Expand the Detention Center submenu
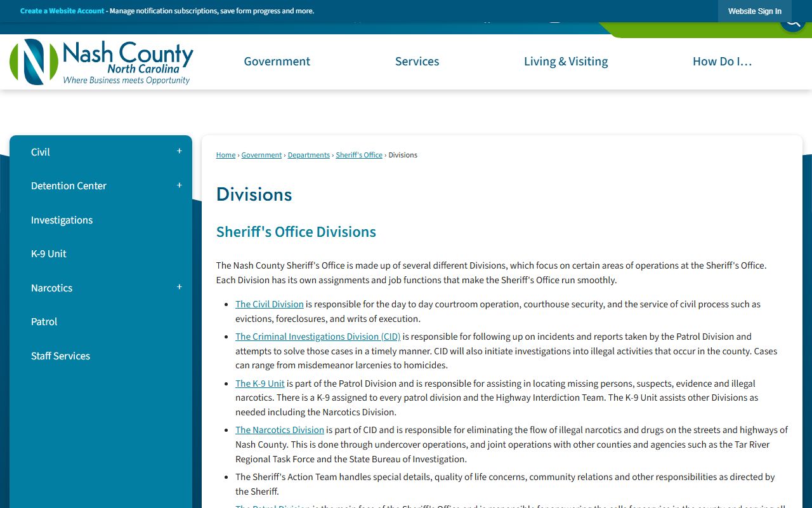The width and height of the screenshot is (812, 508). pos(180,185)
